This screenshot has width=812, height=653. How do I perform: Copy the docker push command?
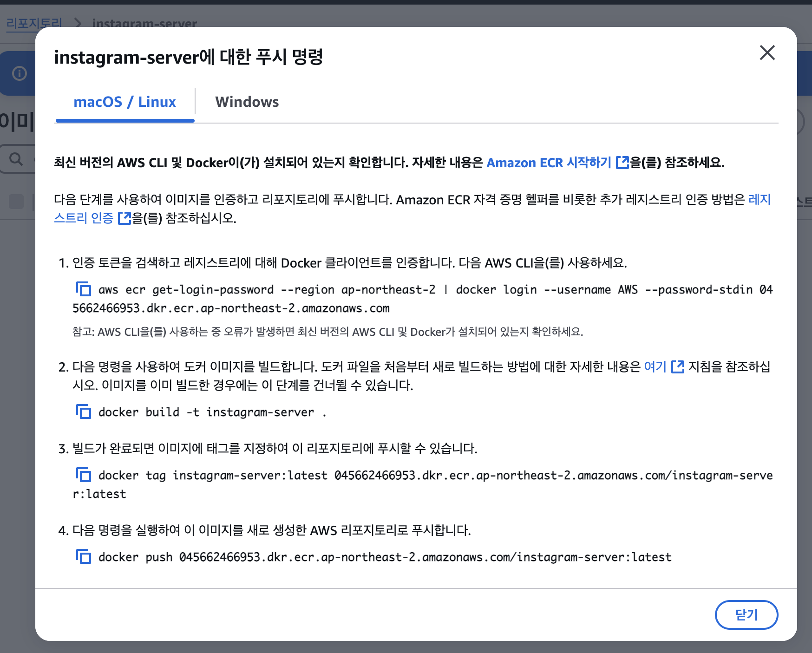pos(84,556)
